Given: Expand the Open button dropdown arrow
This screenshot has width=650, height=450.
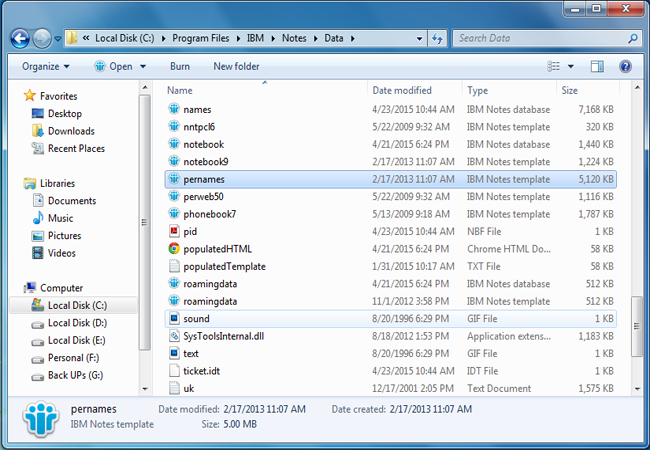Looking at the screenshot, I should point(143,66).
